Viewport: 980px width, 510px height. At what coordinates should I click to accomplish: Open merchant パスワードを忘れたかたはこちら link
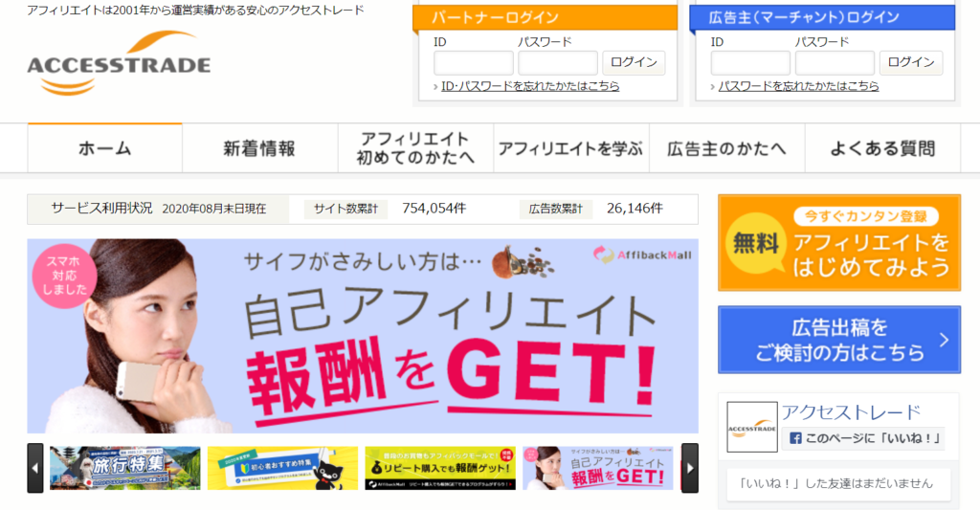[x=798, y=86]
